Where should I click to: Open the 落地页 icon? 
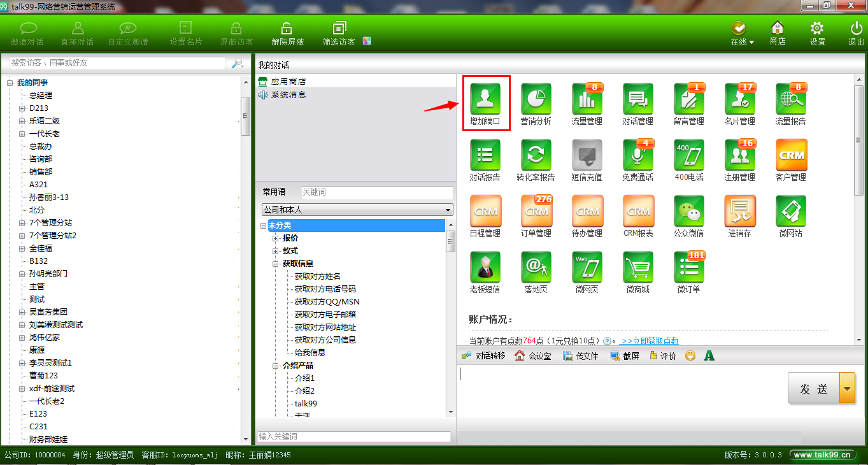[x=536, y=268]
